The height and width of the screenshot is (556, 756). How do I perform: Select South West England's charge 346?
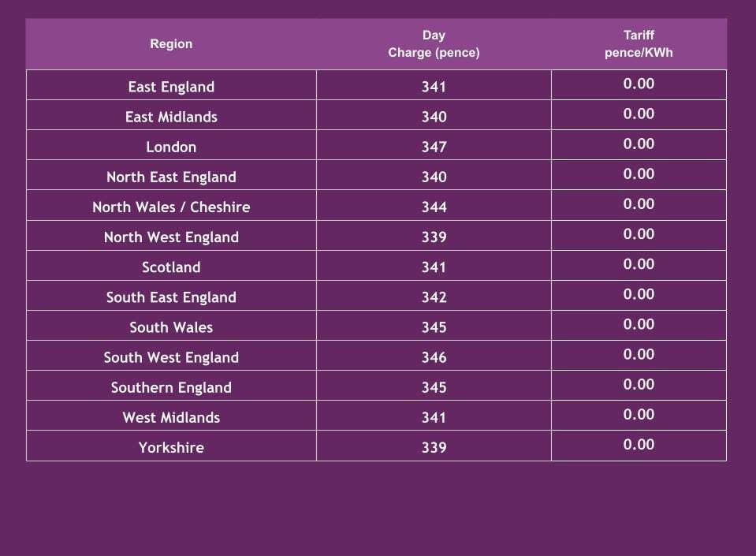[434, 356]
